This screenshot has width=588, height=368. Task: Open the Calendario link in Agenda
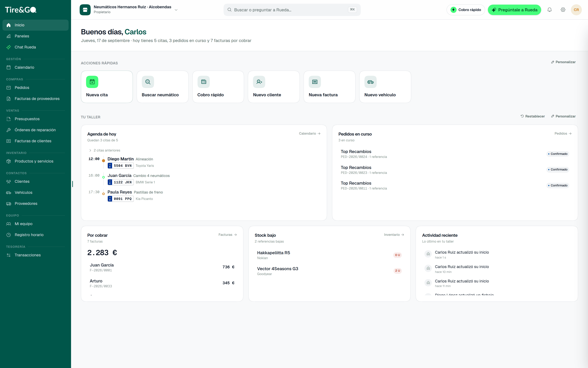tap(310, 133)
